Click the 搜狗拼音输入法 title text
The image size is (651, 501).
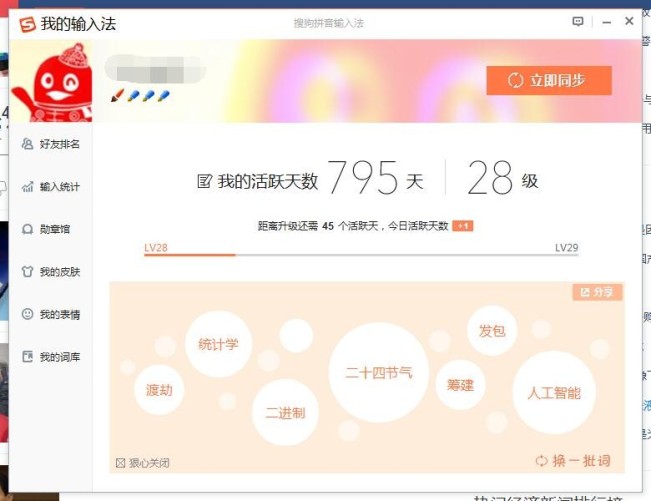[x=329, y=23]
